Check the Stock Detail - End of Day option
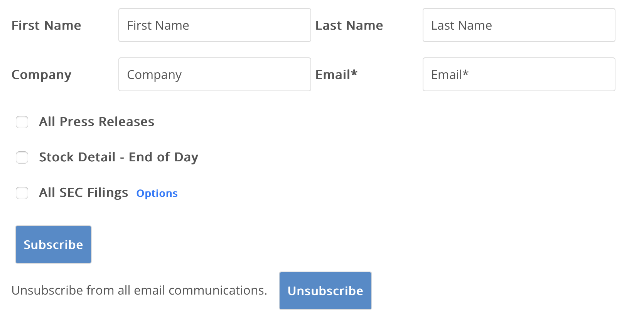Image resolution: width=644 pixels, height=325 pixels. point(22,157)
